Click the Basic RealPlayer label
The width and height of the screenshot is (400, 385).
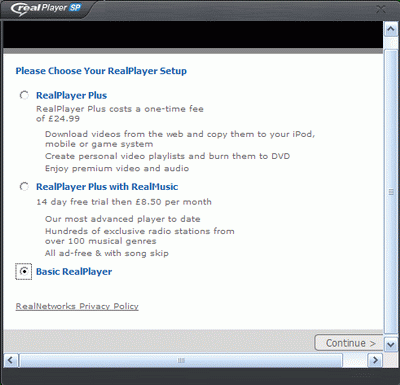pyautogui.click(x=74, y=272)
